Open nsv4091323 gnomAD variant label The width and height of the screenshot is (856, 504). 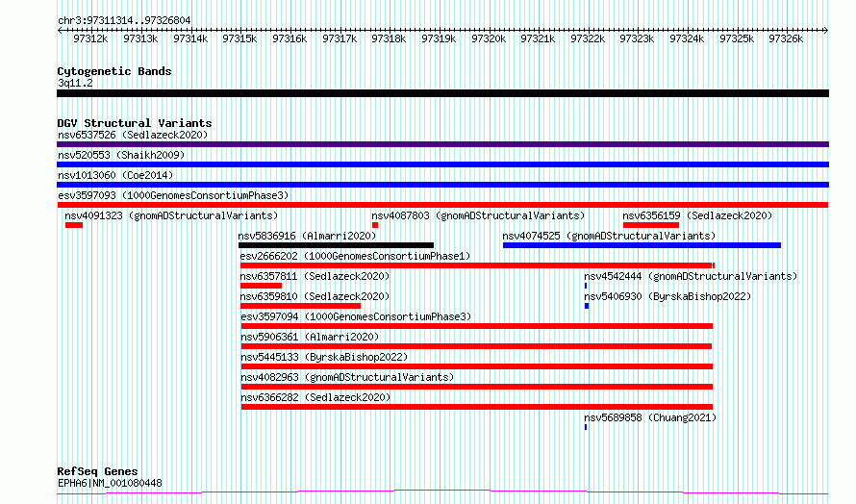[x=171, y=215]
